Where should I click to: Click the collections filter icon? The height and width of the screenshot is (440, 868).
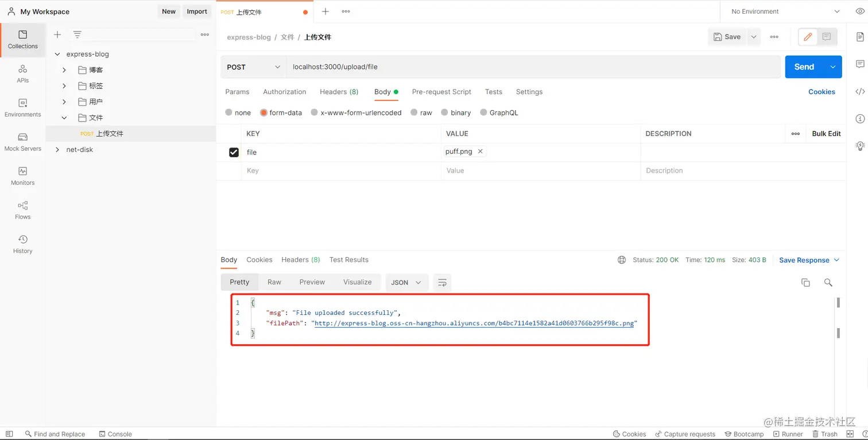pyautogui.click(x=77, y=35)
